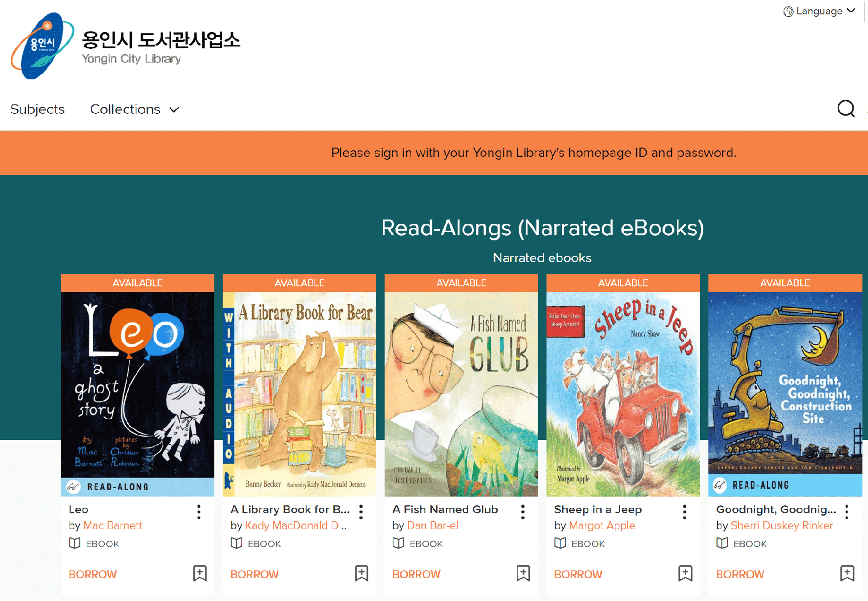This screenshot has width=868, height=601.
Task: Bookmark Sheep in a Jeep title
Action: [685, 574]
